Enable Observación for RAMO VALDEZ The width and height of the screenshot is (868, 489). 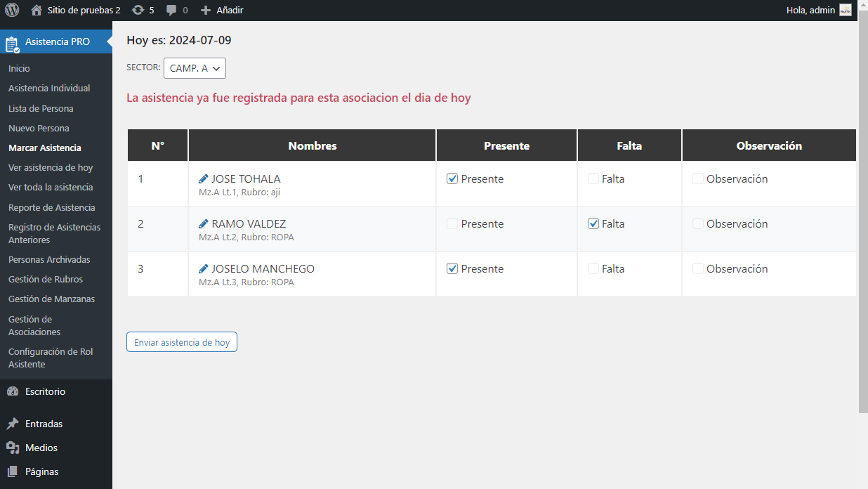[x=697, y=223]
